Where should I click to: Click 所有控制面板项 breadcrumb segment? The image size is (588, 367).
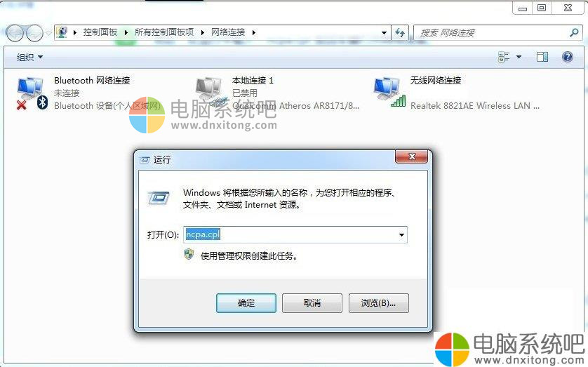click(164, 32)
